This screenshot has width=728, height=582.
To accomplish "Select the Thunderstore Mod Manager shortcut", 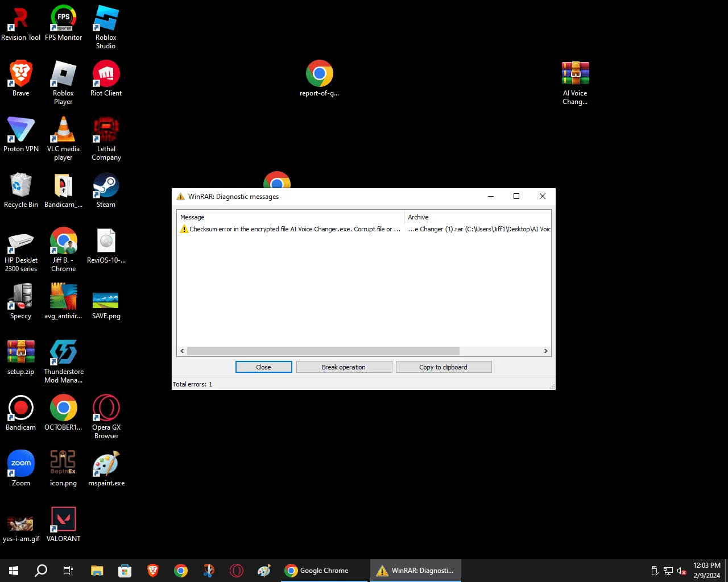I will [x=63, y=361].
